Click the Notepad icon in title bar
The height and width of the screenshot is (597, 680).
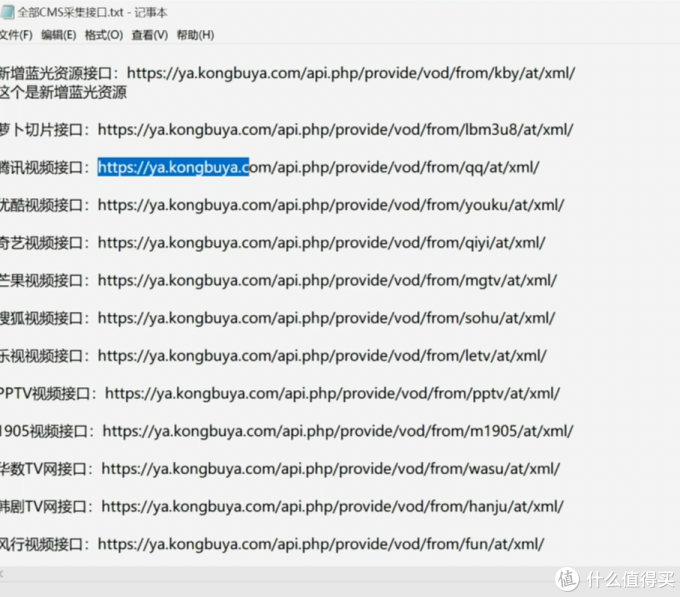(x=7, y=12)
